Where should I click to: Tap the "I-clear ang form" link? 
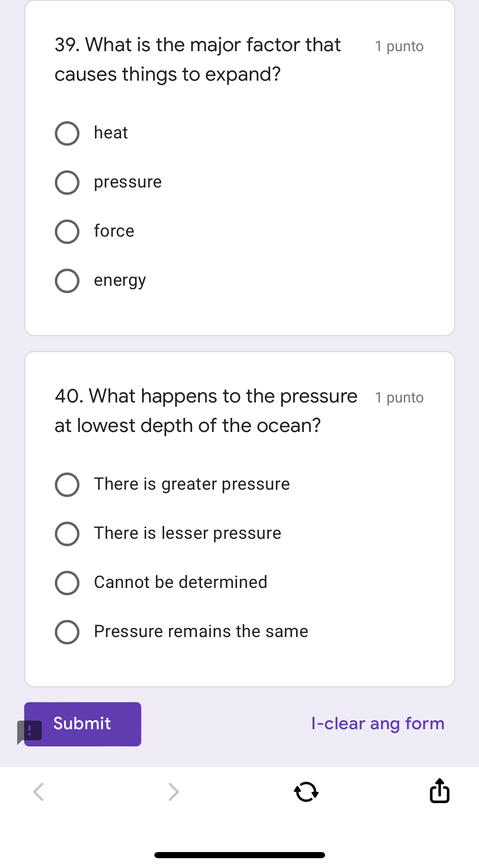(x=378, y=724)
